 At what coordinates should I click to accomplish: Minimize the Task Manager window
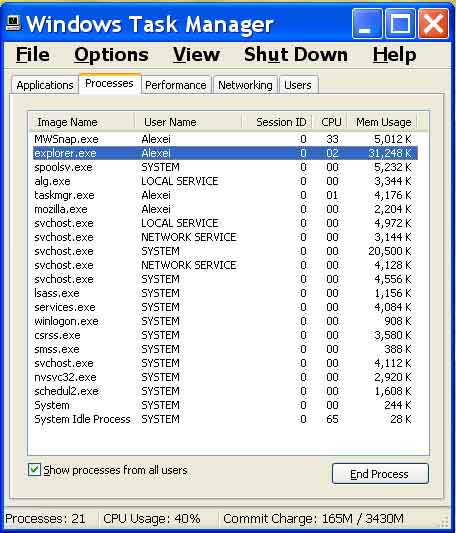[367, 24]
